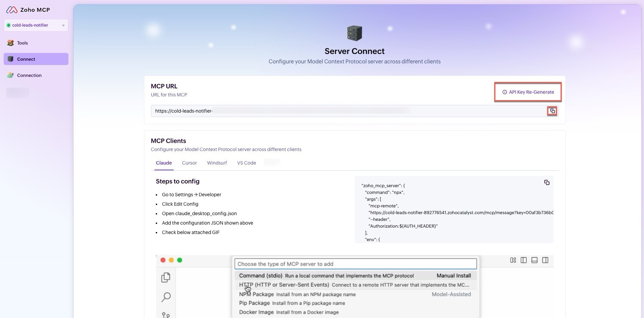Switch to the Claude client tab
Viewport: 644px width, 318px height.
click(164, 163)
